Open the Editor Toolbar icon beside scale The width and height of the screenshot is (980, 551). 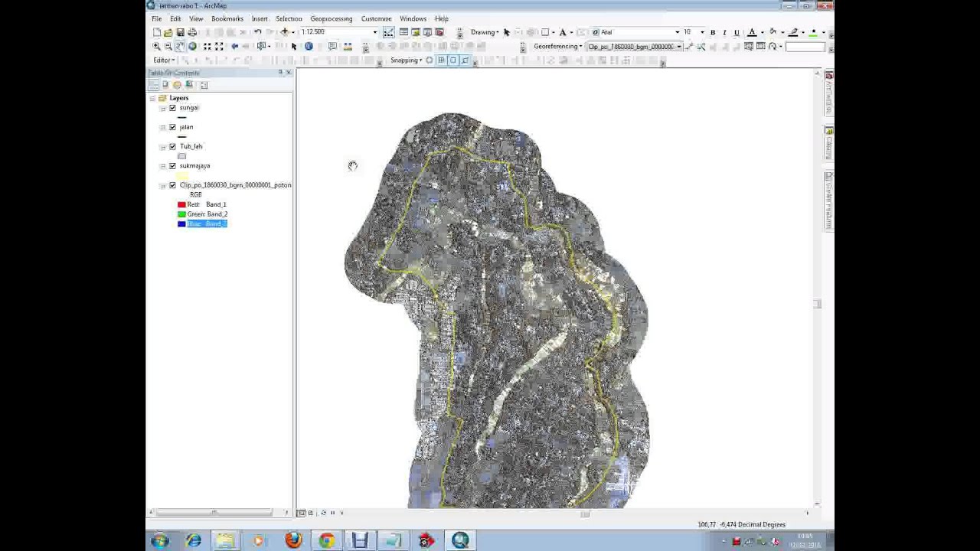pyautogui.click(x=389, y=32)
